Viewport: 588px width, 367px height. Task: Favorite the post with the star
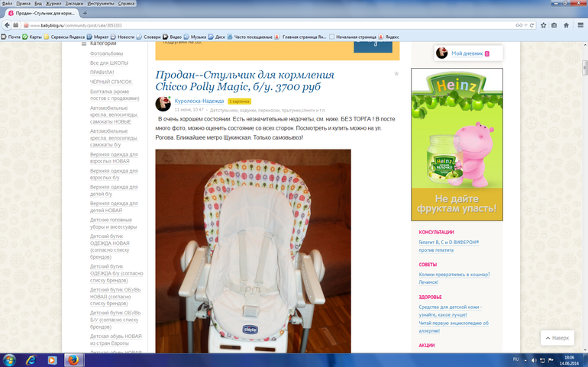tap(396, 74)
